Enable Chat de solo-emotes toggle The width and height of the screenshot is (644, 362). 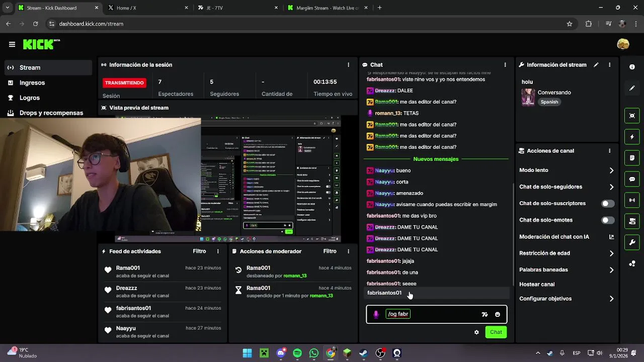tap(608, 220)
